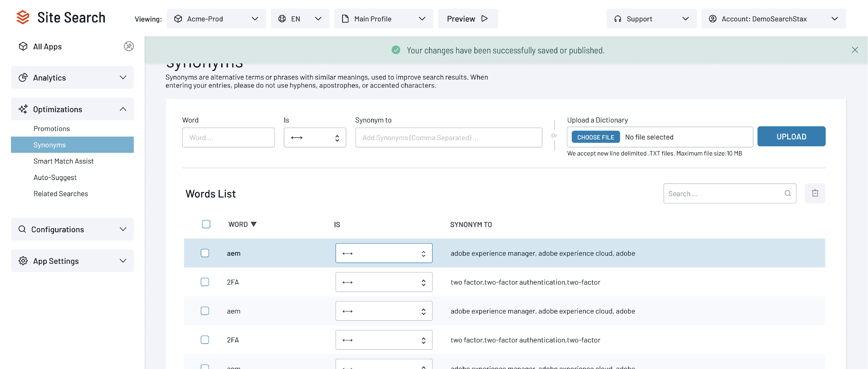Click the unpin sidebar icon next to All Apps
This screenshot has width=868, height=369.
[x=129, y=46]
